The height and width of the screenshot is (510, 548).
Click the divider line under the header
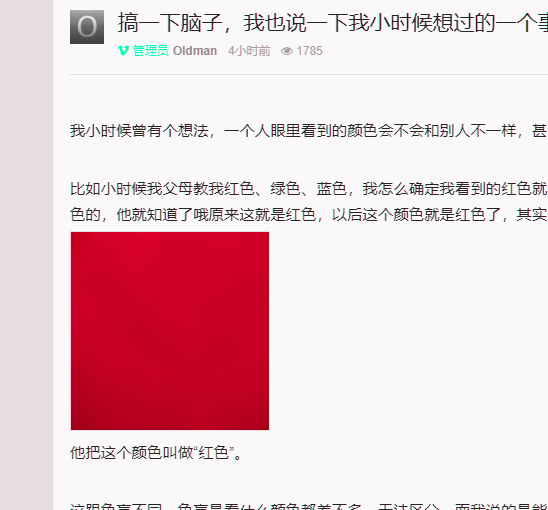pyautogui.click(x=309, y=74)
